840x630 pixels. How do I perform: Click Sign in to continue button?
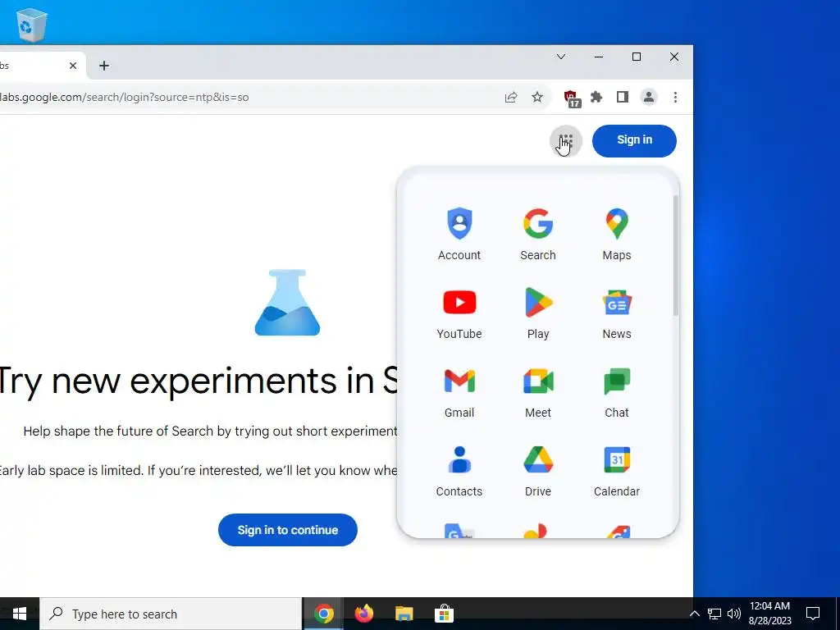(288, 530)
